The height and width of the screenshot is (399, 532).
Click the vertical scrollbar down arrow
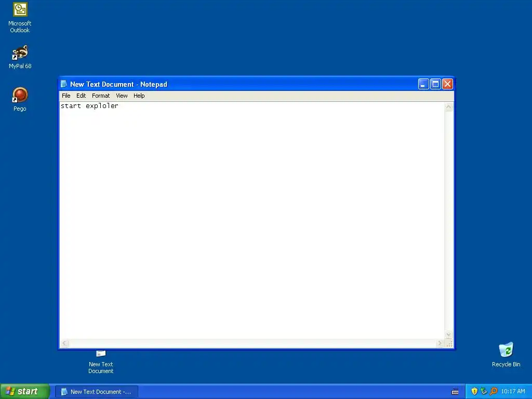pyautogui.click(x=448, y=335)
